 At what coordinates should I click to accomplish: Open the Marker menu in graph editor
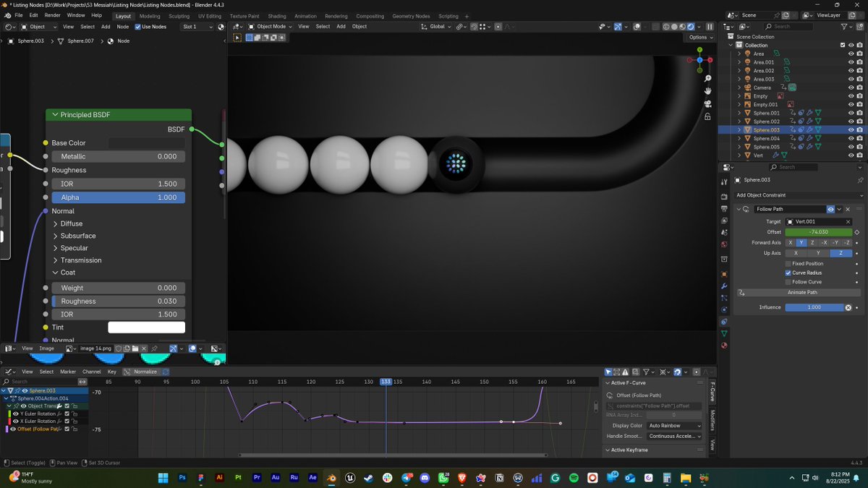(x=68, y=372)
